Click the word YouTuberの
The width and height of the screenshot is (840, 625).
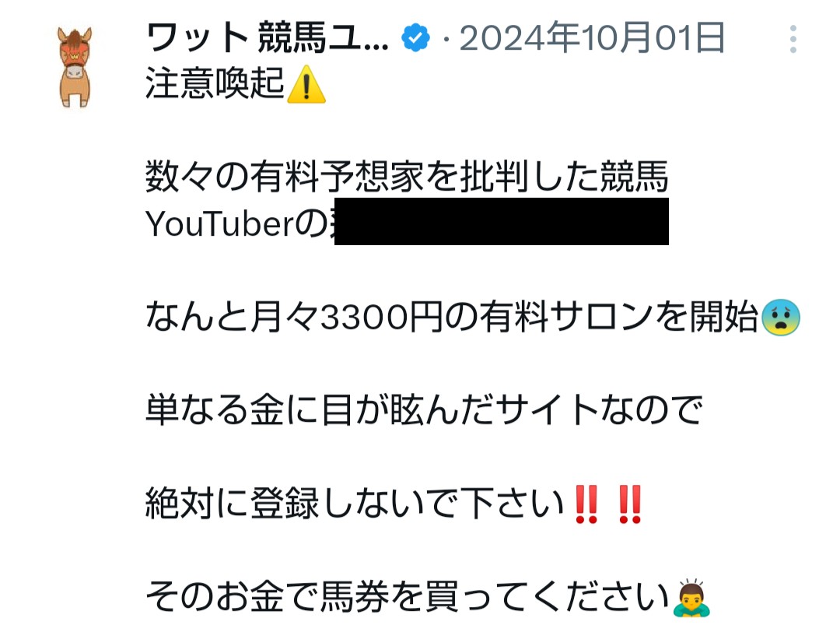236,223
